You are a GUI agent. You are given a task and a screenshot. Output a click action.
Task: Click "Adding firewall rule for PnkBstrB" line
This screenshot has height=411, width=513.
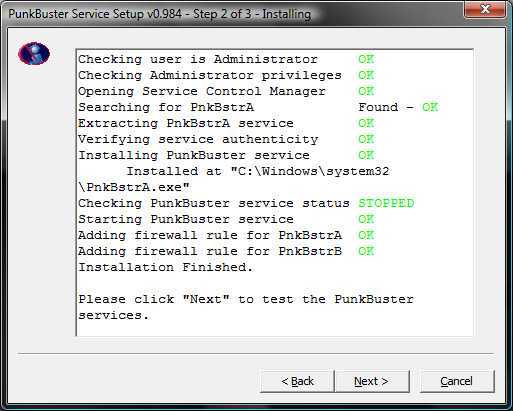click(210, 251)
